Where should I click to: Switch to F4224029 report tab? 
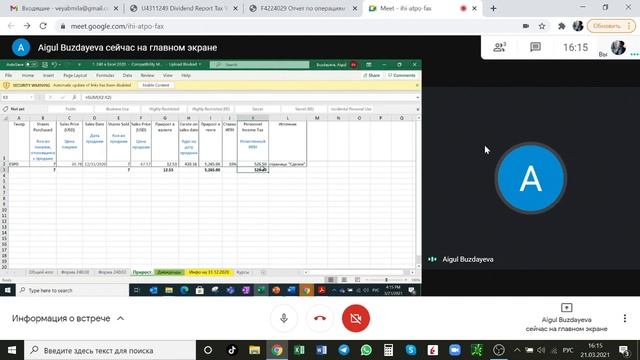point(304,8)
